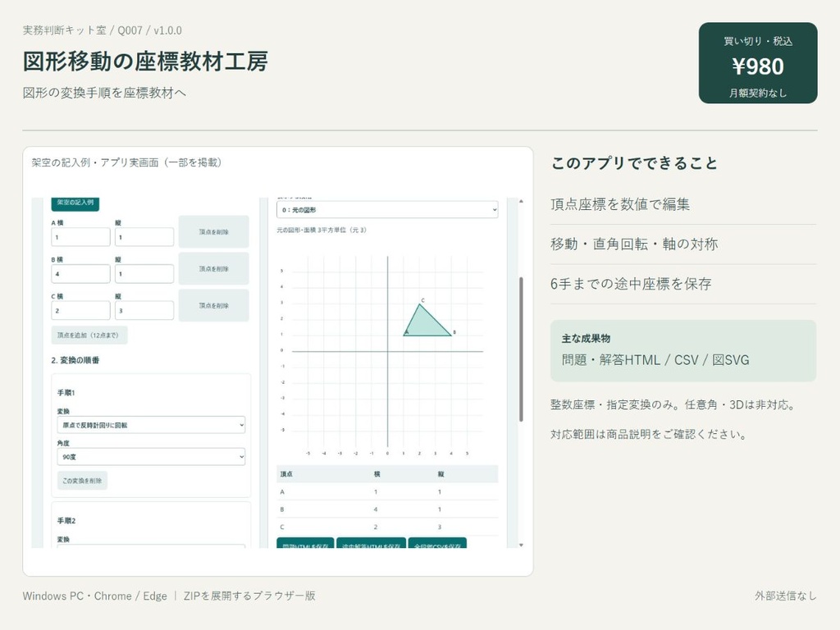The image size is (840, 630).
Task: Click the 縦 table column header
Action: (x=441, y=474)
